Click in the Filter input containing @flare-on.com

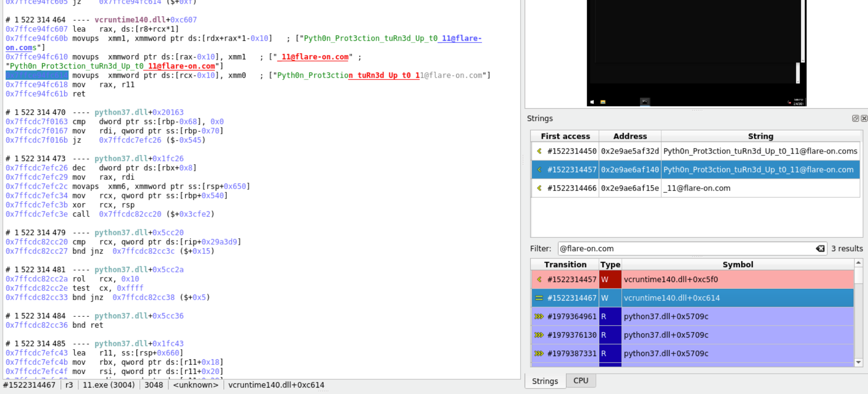pos(685,249)
